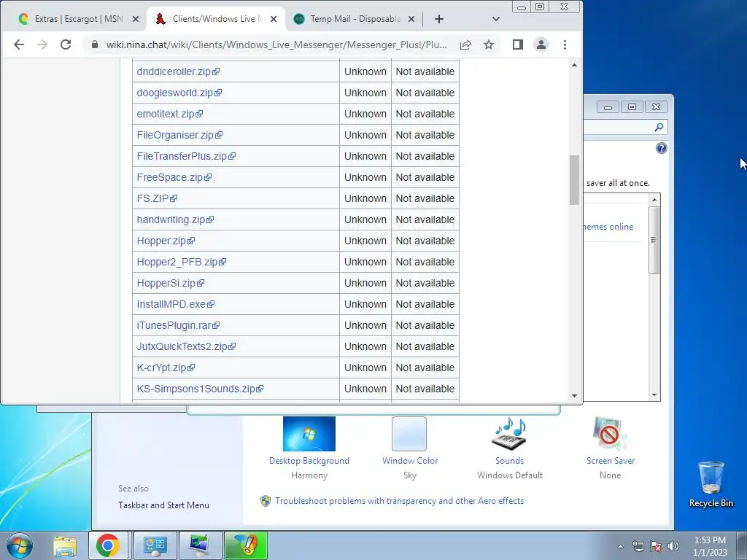
Task: Open Chrome's three-dot menu
Action: click(x=565, y=44)
